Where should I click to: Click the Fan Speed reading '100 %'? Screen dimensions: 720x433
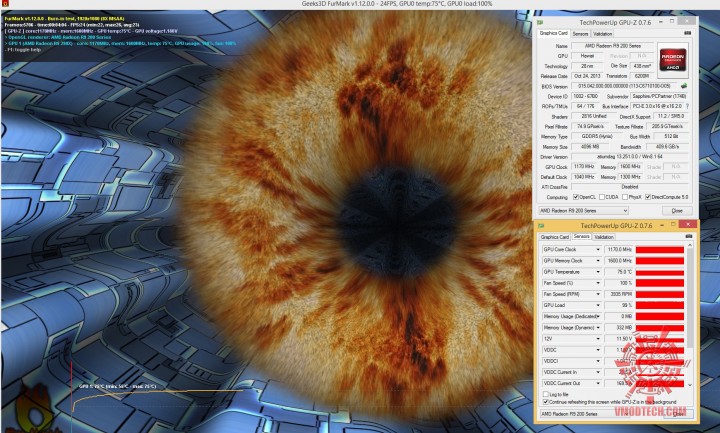619,283
